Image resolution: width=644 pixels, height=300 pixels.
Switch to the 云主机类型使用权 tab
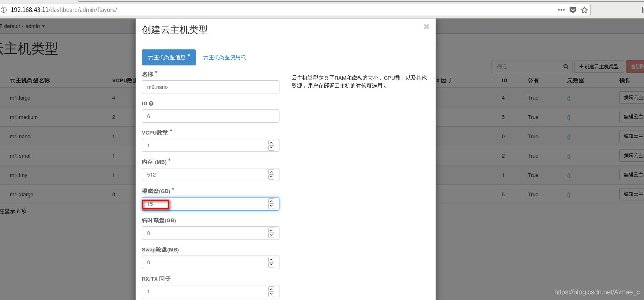[x=224, y=57]
